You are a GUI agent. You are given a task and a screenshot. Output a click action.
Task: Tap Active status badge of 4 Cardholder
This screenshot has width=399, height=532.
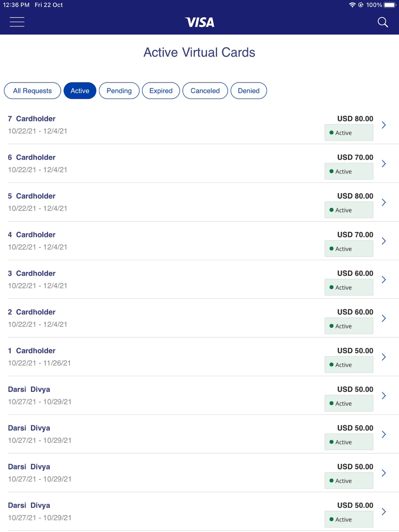[x=349, y=248]
